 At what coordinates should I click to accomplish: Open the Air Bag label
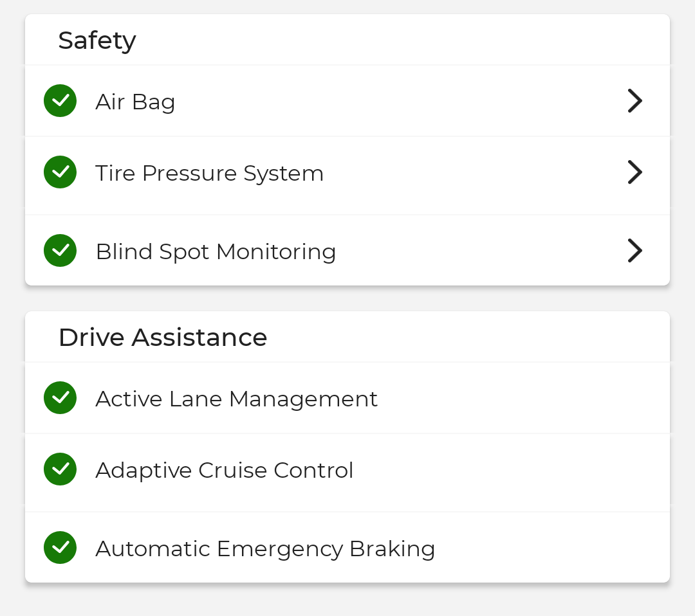click(x=135, y=102)
